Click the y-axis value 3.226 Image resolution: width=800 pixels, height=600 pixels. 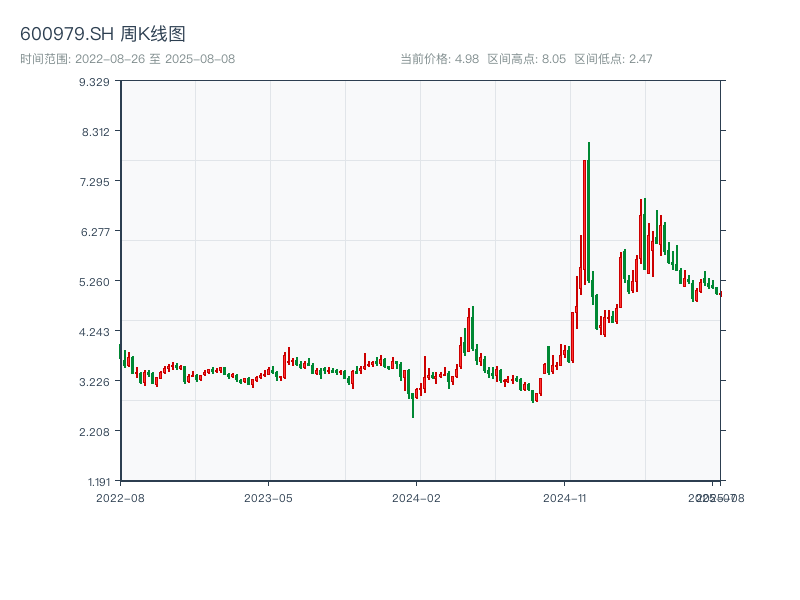[x=94, y=382]
